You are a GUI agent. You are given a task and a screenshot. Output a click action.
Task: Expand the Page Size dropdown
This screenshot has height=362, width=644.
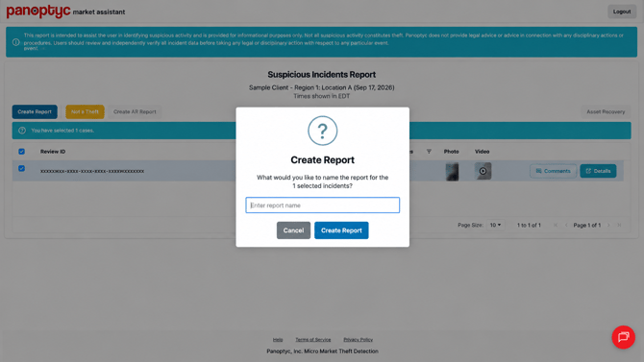495,225
